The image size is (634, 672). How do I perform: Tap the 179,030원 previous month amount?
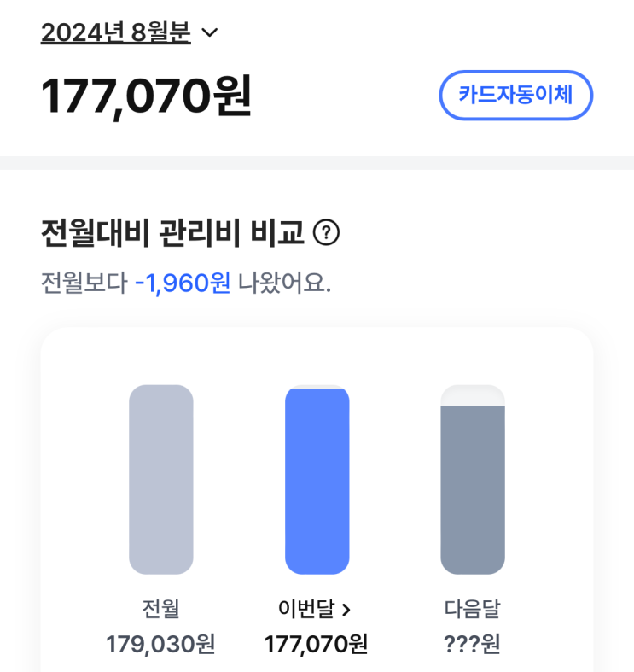(160, 644)
